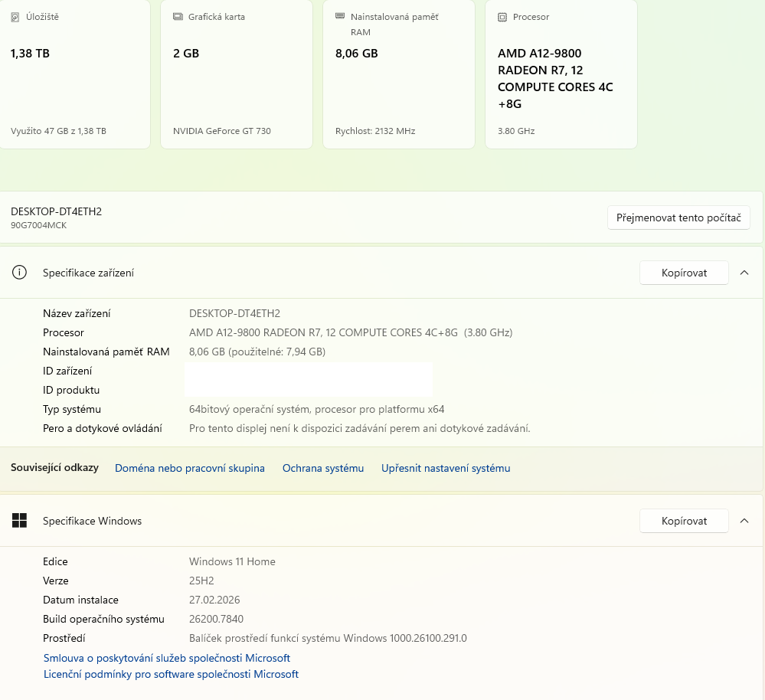Click the storage usage text Využito 47 GB
This screenshot has height=700, width=765.
58,131
